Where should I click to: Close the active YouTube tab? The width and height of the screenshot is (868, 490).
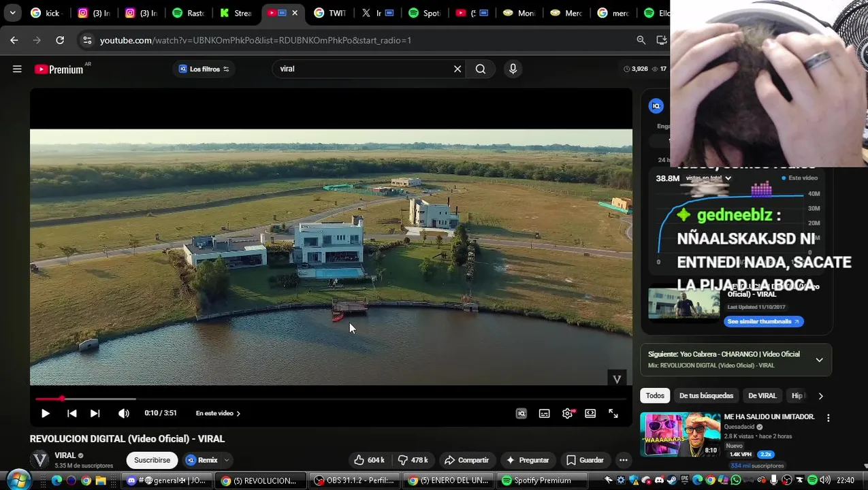pos(294,12)
